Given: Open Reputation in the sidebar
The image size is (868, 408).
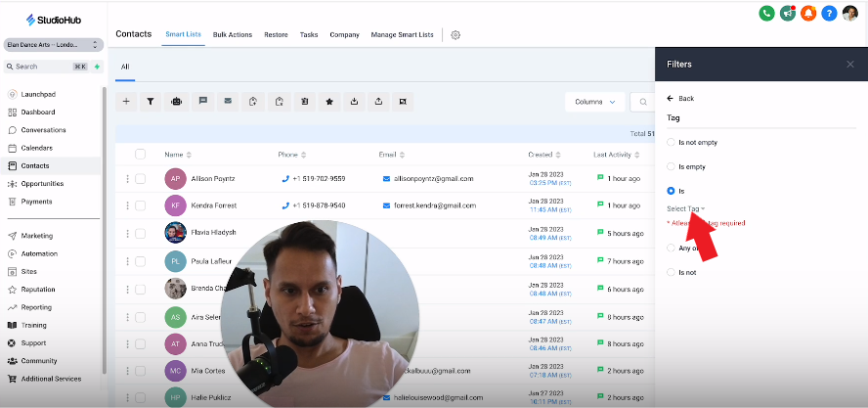Looking at the screenshot, I should [38, 290].
